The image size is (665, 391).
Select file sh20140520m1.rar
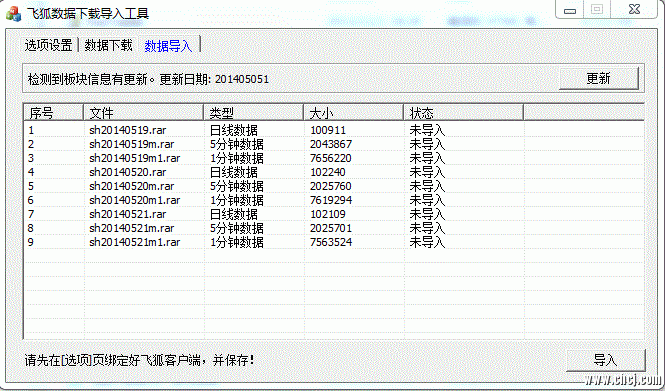tap(134, 200)
